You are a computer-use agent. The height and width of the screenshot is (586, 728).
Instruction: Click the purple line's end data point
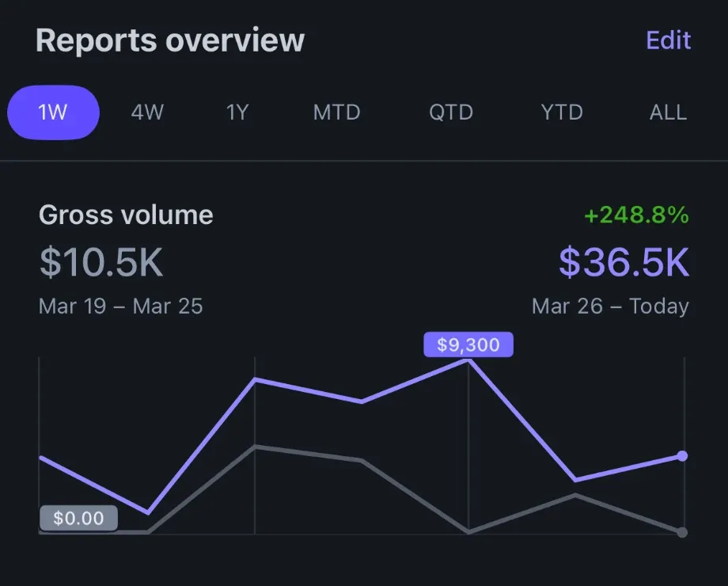click(682, 456)
